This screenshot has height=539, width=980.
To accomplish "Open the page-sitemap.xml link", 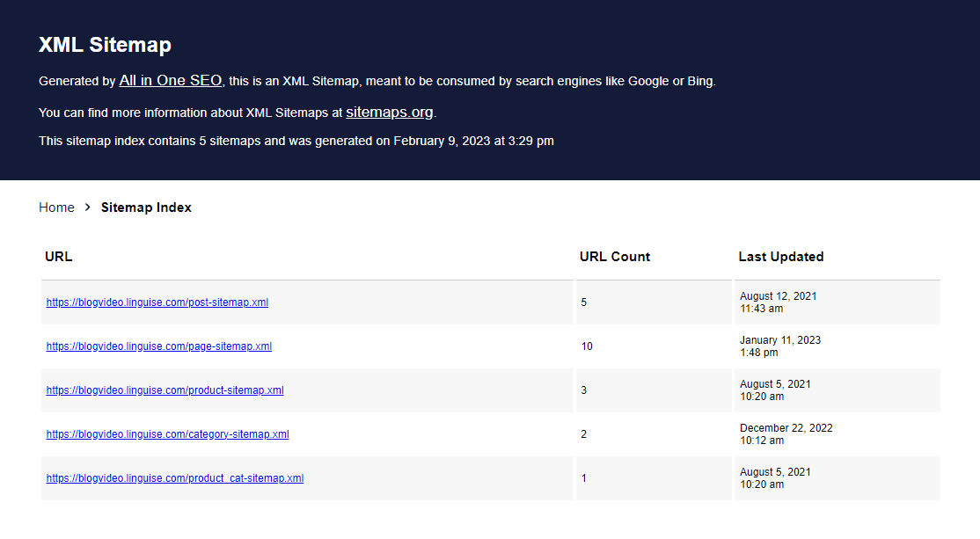I will [x=158, y=346].
